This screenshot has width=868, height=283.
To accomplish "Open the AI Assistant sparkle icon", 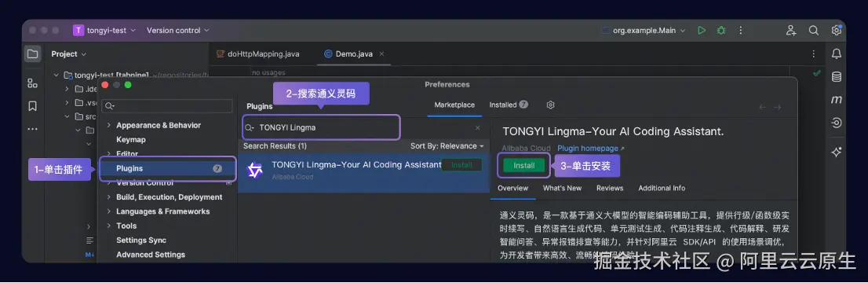I will [x=837, y=152].
